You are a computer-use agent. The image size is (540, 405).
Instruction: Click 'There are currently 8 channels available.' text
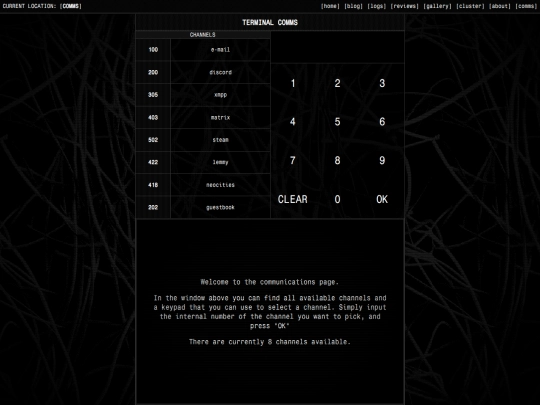click(x=270, y=342)
